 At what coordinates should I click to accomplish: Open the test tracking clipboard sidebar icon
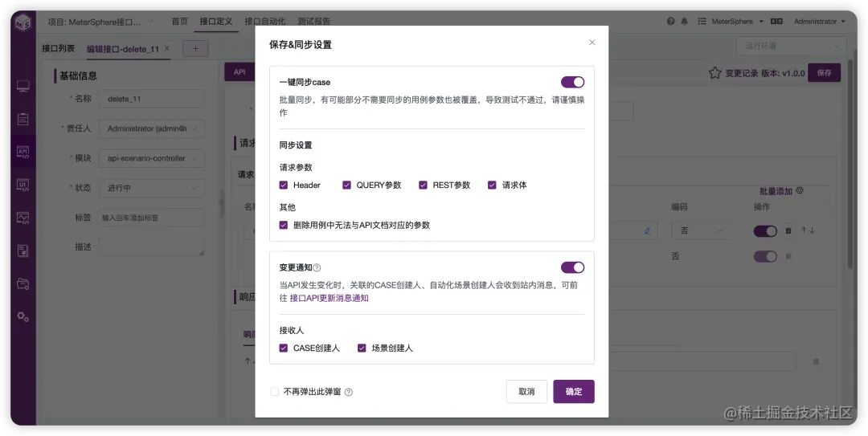[x=23, y=119]
